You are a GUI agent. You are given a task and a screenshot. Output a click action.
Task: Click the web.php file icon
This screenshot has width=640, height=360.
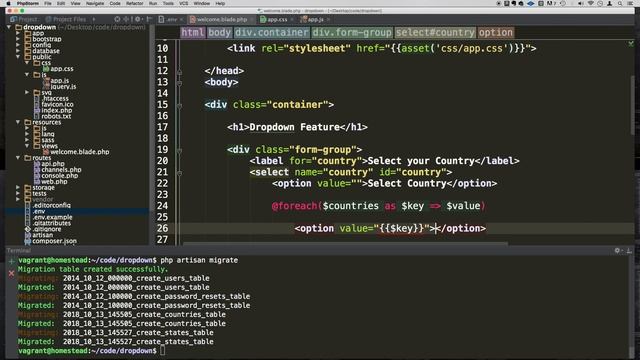pos(37,182)
